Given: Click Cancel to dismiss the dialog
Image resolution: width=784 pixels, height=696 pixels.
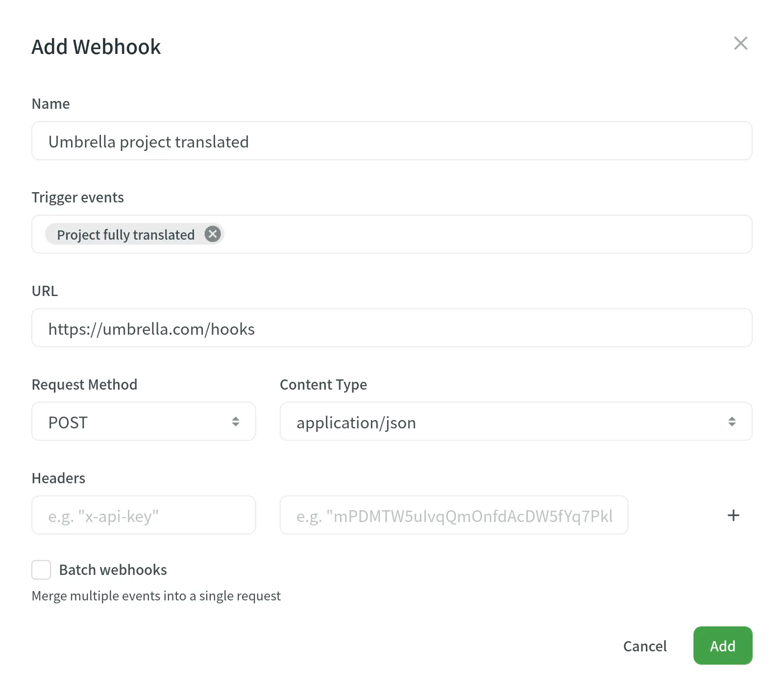Looking at the screenshot, I should [x=645, y=646].
